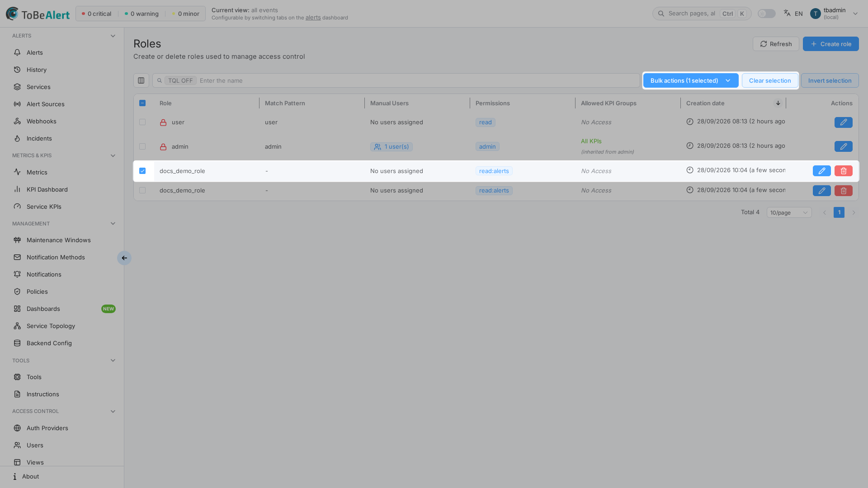Click the language translate icon
Screen dimensions: 868x488
[x=787, y=13]
